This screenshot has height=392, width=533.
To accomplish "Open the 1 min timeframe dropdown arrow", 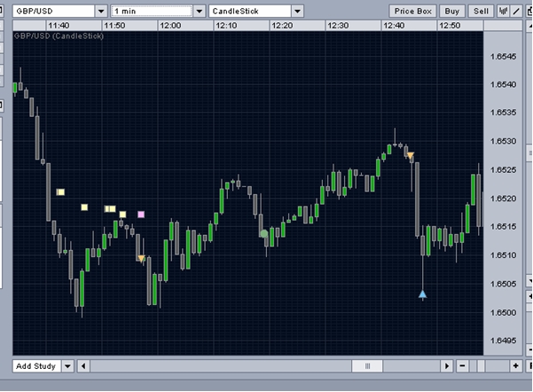I will pyautogui.click(x=200, y=12).
